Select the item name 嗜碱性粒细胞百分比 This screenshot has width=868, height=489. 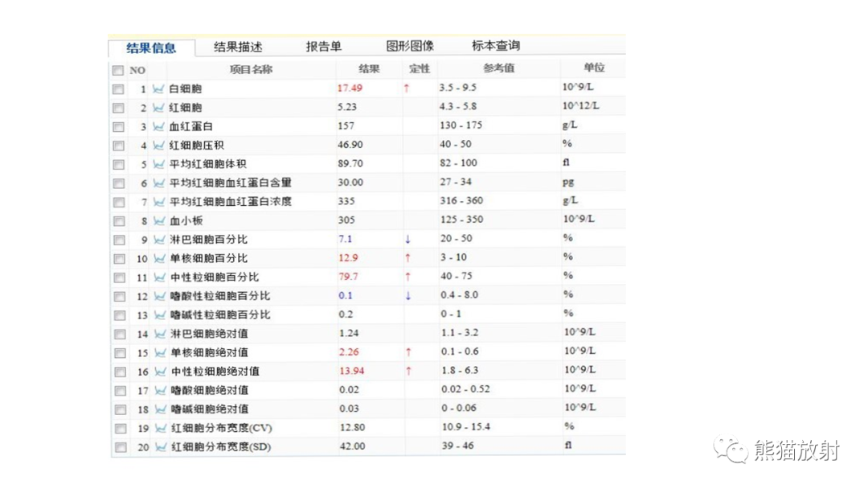(x=220, y=314)
